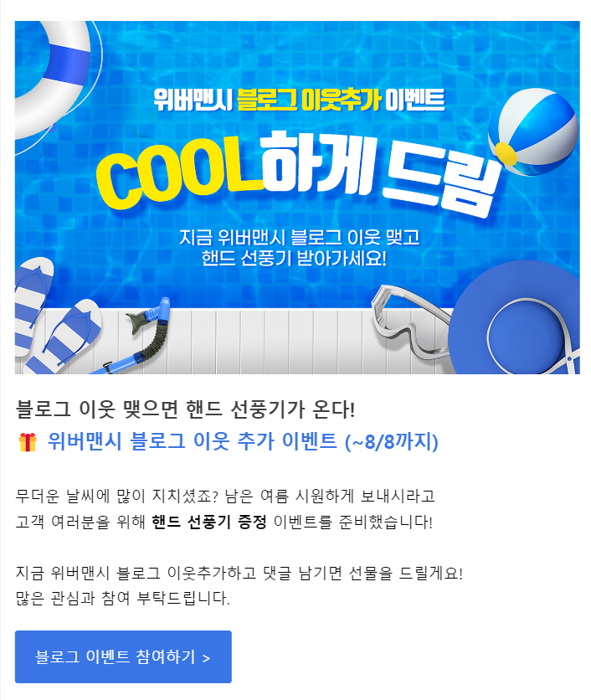The height and width of the screenshot is (700, 591).
Task: Click the striped flip-flops graphic
Action: point(56,316)
